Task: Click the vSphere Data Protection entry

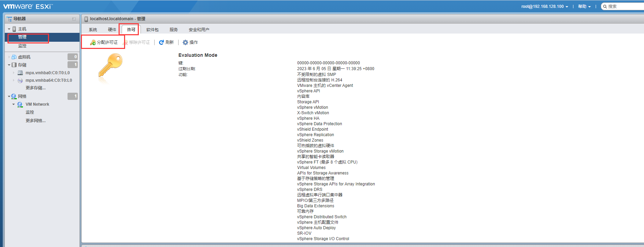Action: 319,124
